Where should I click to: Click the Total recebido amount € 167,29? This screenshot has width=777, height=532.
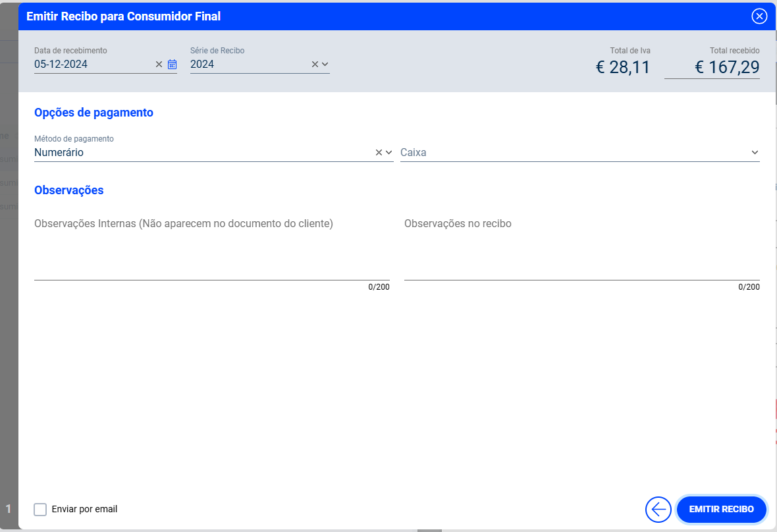pos(727,67)
